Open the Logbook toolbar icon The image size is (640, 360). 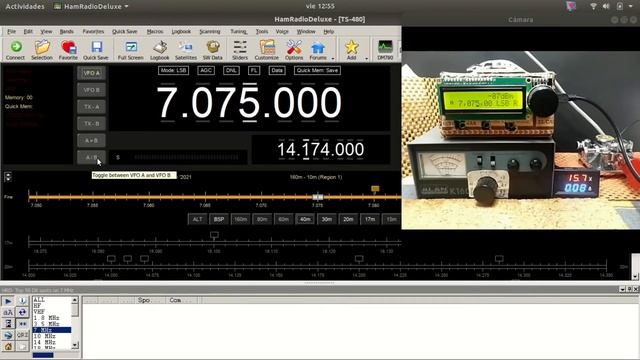click(160, 50)
